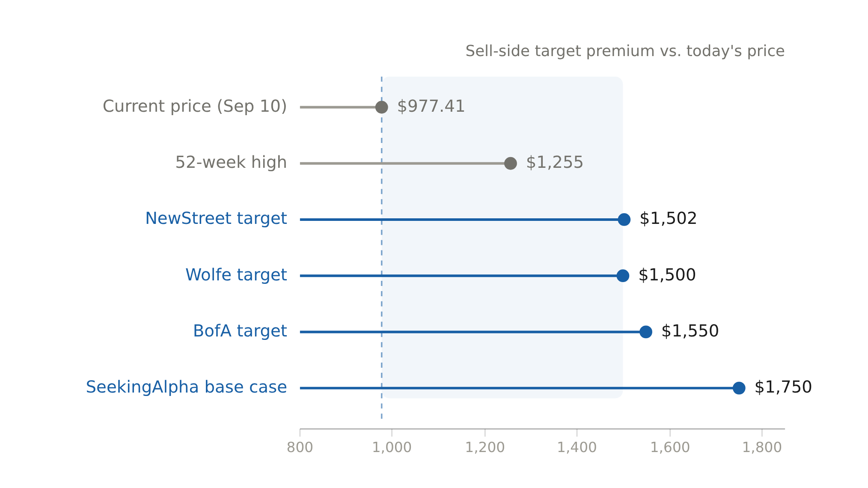
Task: Click the Wolfe target row label
Action: tap(236, 275)
